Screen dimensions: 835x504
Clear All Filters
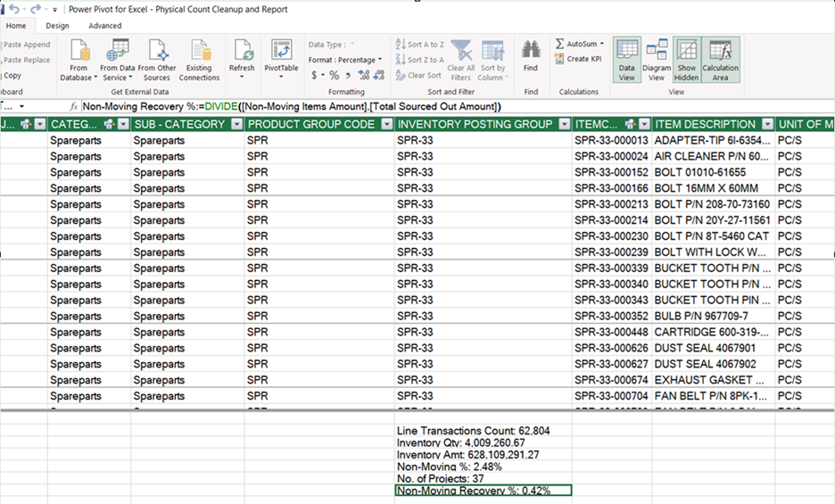[461, 60]
